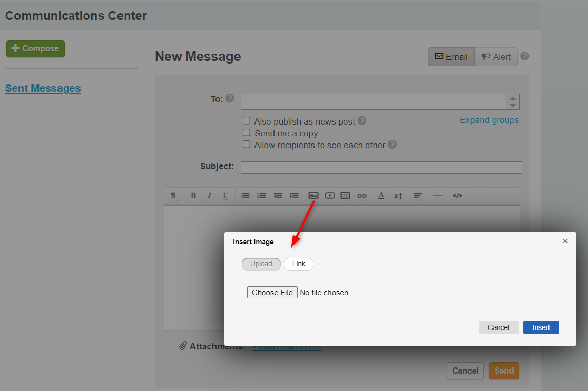Click in the Subject input field

tap(381, 168)
